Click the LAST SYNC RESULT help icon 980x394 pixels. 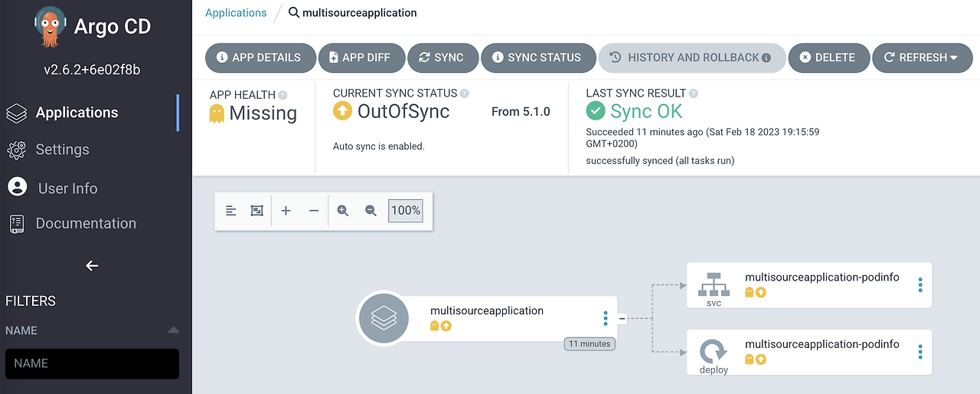(x=694, y=94)
